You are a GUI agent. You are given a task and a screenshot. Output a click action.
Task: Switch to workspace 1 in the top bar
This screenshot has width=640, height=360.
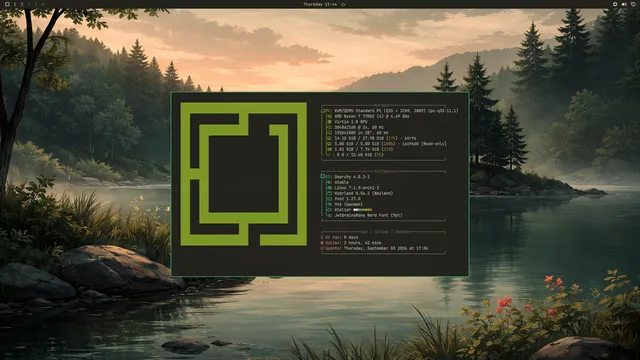(x=15, y=4)
